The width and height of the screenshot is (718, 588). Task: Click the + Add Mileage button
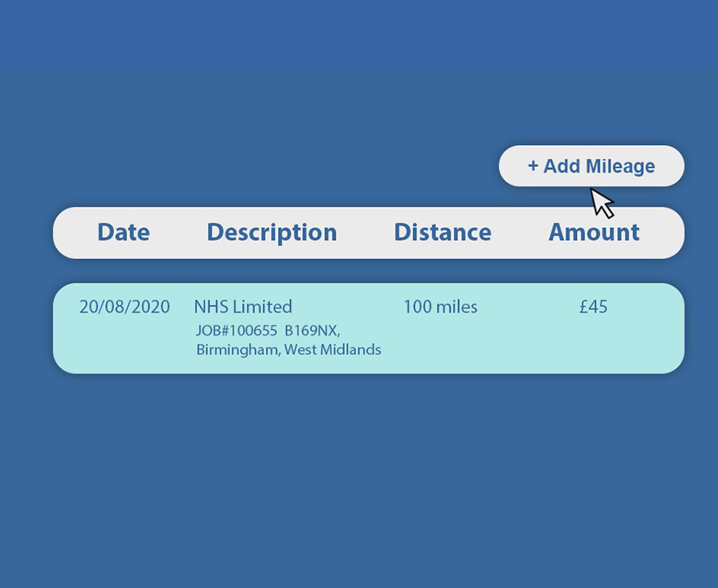(x=591, y=166)
